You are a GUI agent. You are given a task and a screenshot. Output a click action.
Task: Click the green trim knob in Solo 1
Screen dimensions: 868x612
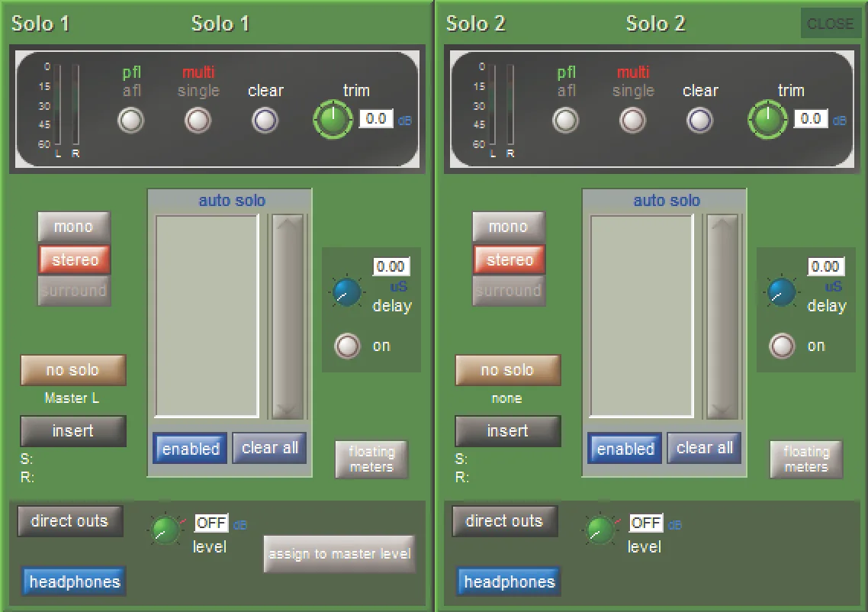click(333, 119)
